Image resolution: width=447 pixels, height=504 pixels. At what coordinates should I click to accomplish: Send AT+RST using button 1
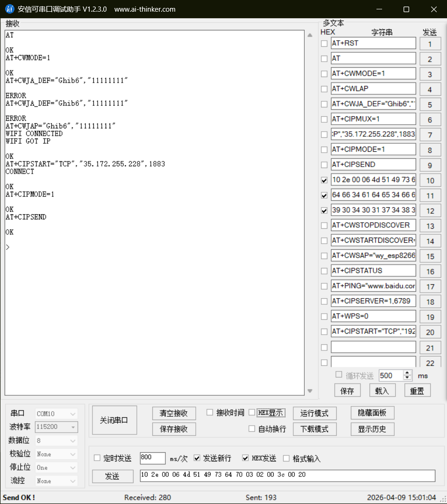430,44
